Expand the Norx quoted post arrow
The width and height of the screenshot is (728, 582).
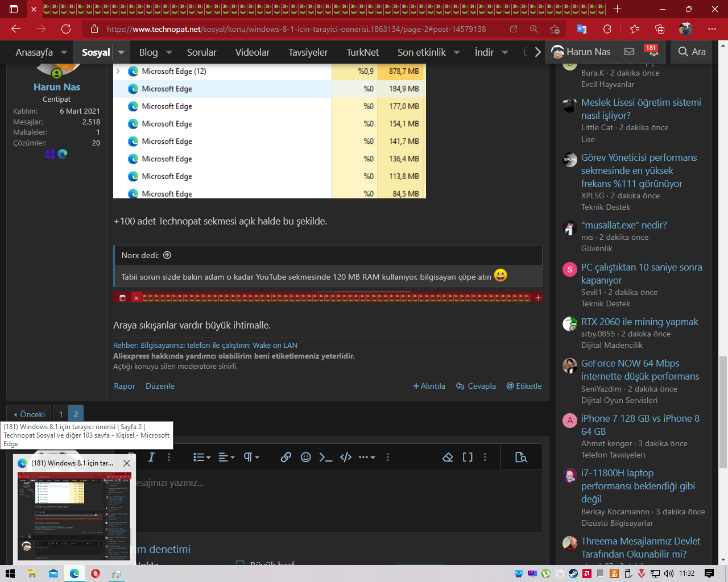pos(167,255)
